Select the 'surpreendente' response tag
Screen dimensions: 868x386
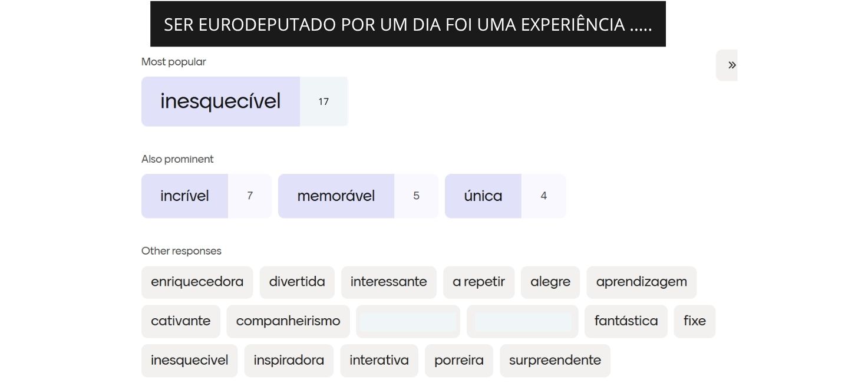pyautogui.click(x=555, y=360)
